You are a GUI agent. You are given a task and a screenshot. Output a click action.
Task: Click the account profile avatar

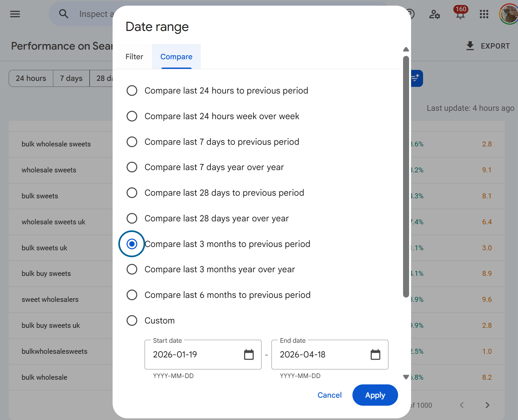coord(508,14)
